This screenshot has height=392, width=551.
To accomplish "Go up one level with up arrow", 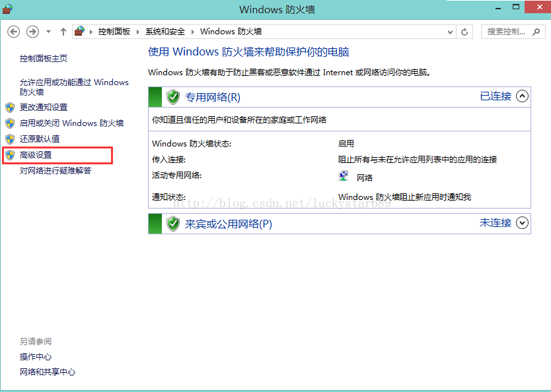I will [x=63, y=32].
